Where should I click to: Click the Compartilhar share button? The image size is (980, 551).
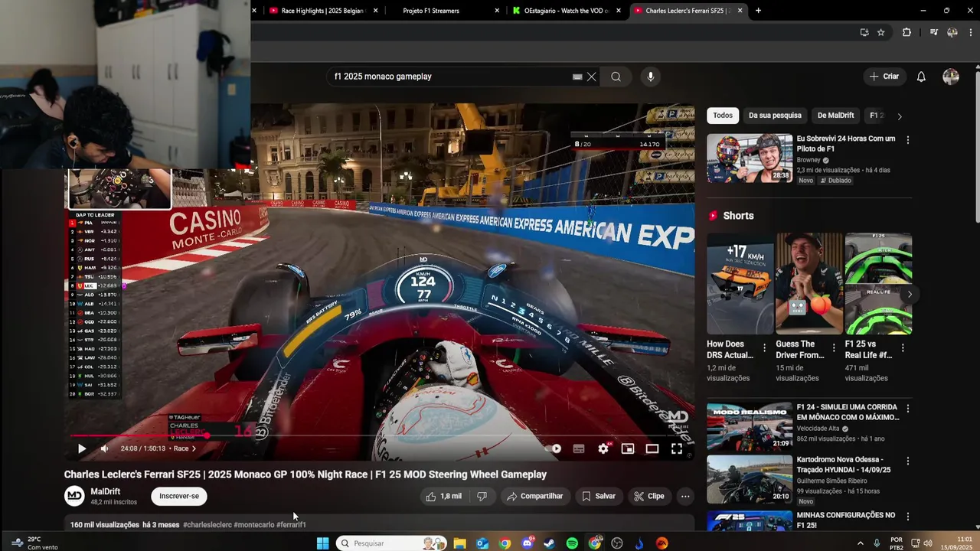(534, 496)
